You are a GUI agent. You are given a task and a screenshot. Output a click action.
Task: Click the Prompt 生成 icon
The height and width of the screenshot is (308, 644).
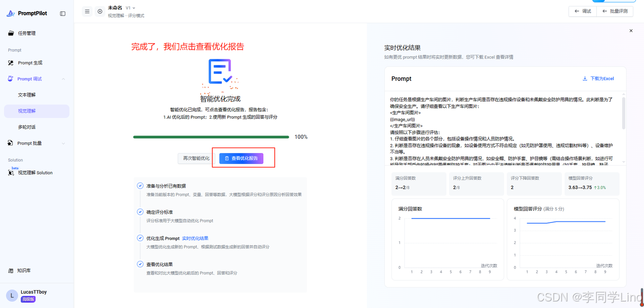coord(11,63)
